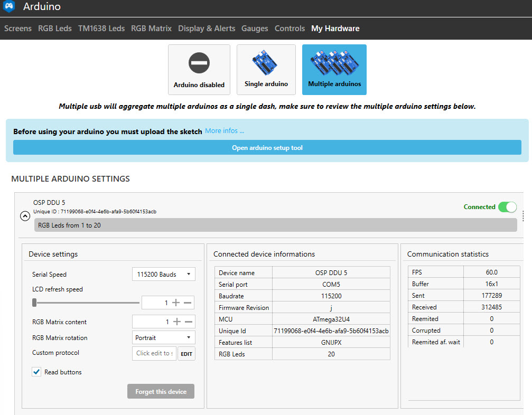Click the Forget this device button
The image size is (532, 415).
pos(161,391)
